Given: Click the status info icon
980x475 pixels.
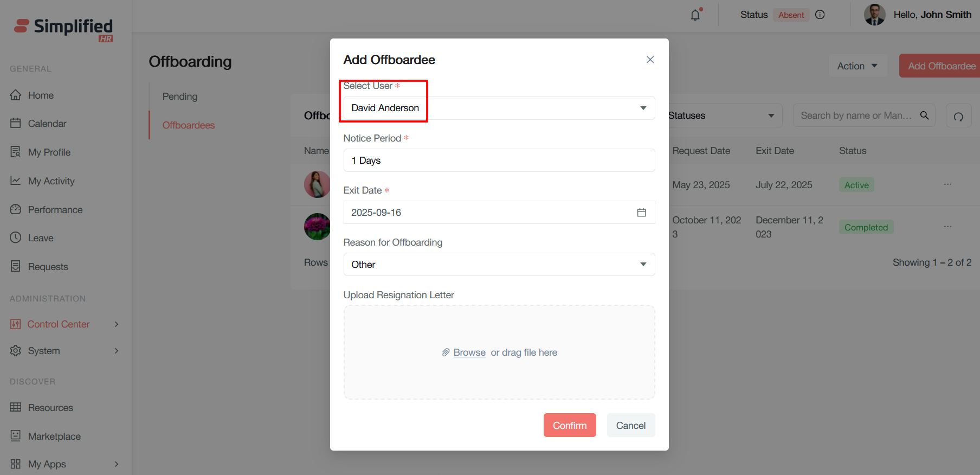Looking at the screenshot, I should tap(820, 15).
